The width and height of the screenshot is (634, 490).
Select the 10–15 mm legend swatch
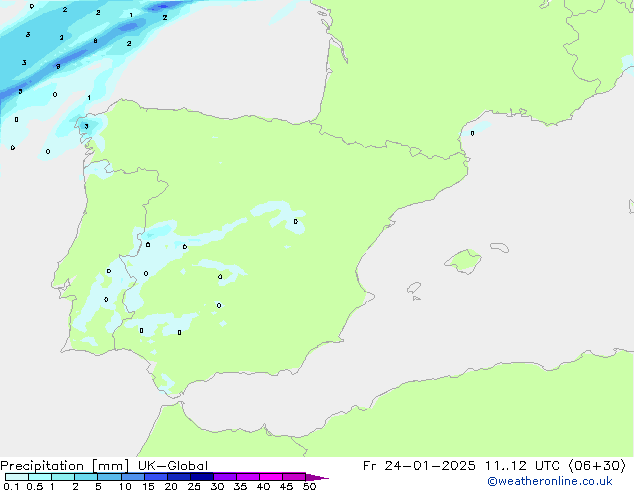(x=133, y=477)
